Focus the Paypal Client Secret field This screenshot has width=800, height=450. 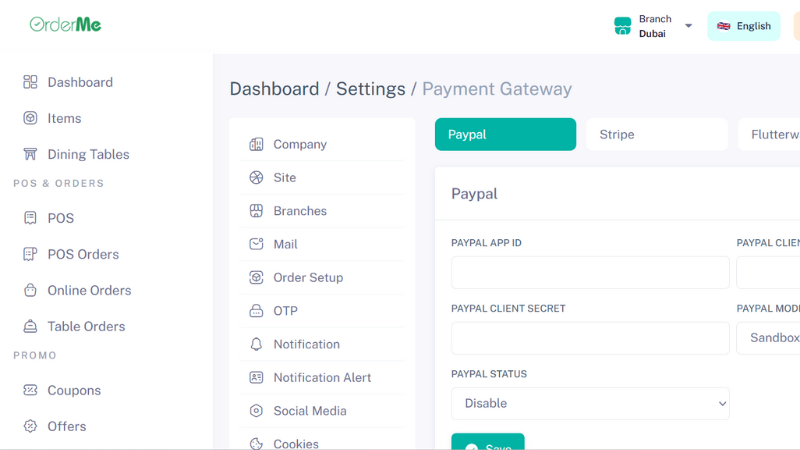(590, 338)
